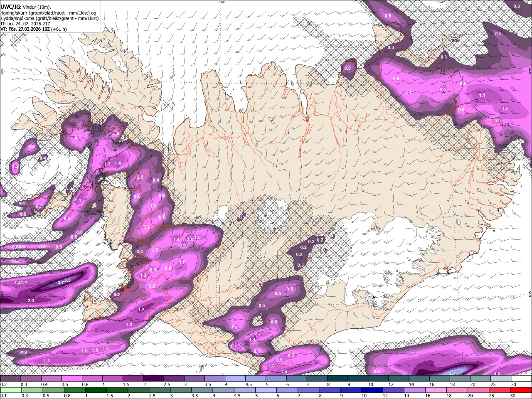Click the '(+61 h)' forecast offset text
This screenshot has height=399, width=532.
pyautogui.click(x=60, y=29)
